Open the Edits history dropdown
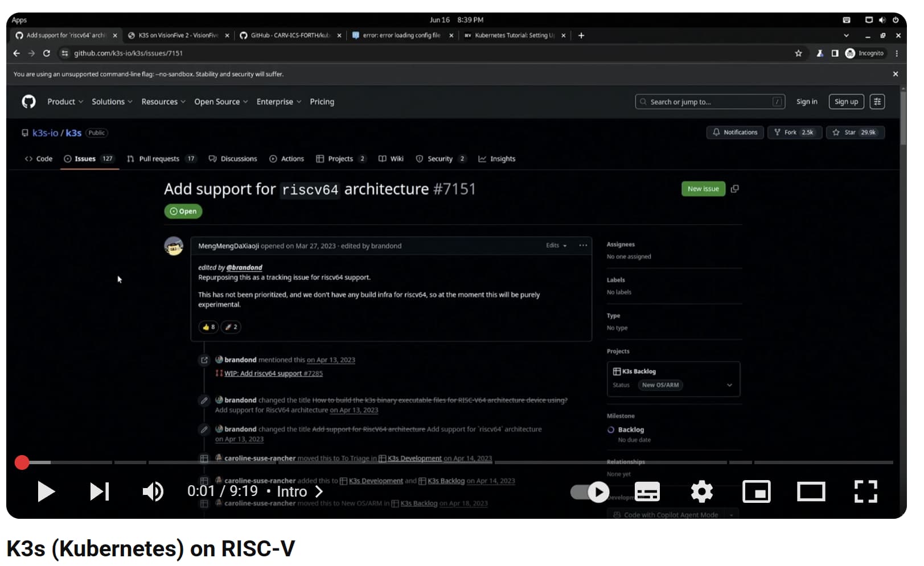Image resolution: width=924 pixels, height=566 pixels. pos(556,246)
